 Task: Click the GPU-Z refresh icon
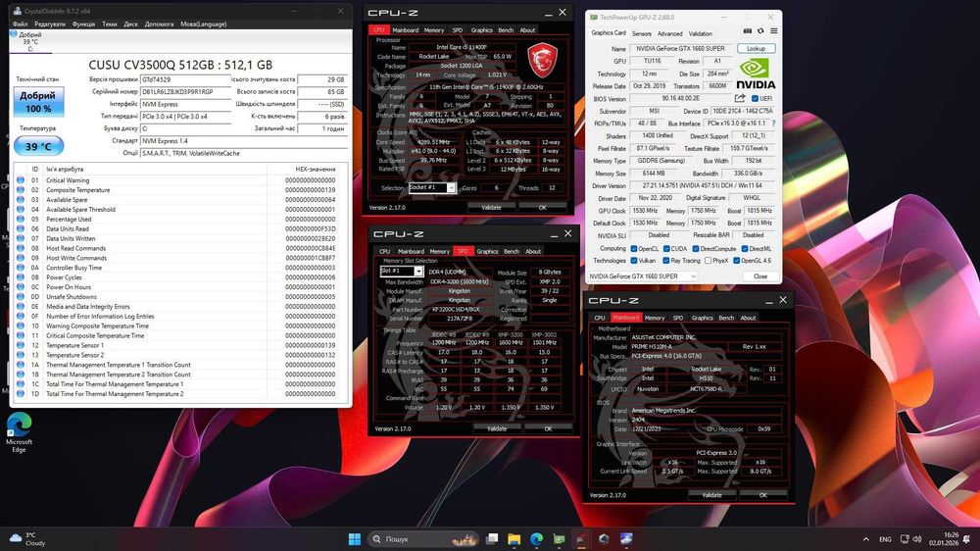point(760,30)
